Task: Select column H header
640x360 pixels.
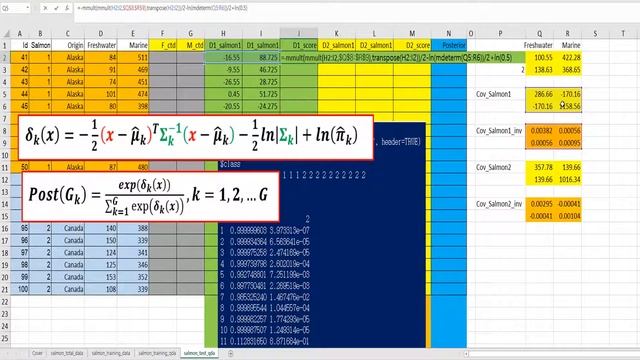Action: 223,33
